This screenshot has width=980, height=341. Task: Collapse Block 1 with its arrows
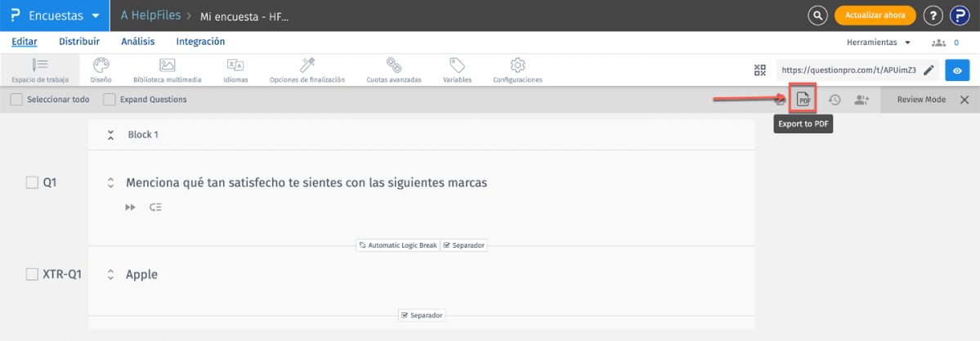tap(110, 135)
